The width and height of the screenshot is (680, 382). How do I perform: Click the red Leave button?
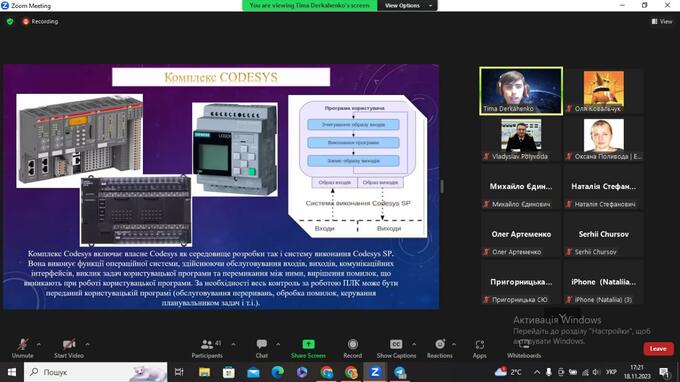658,349
